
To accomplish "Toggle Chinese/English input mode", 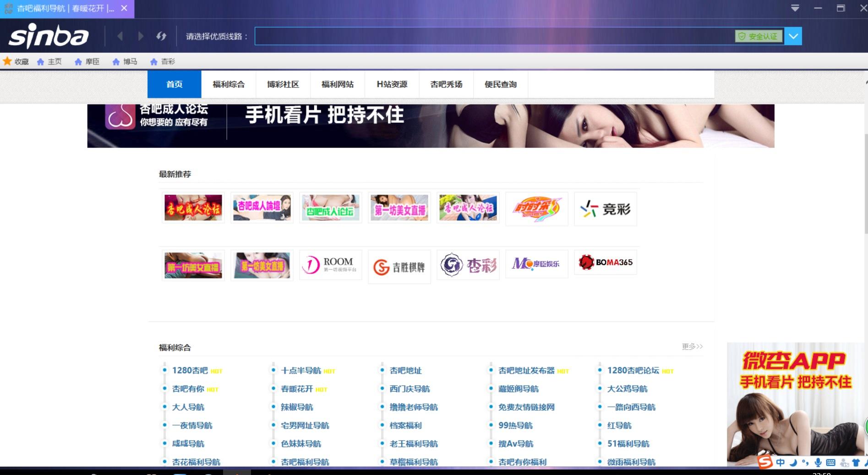I will (x=781, y=462).
